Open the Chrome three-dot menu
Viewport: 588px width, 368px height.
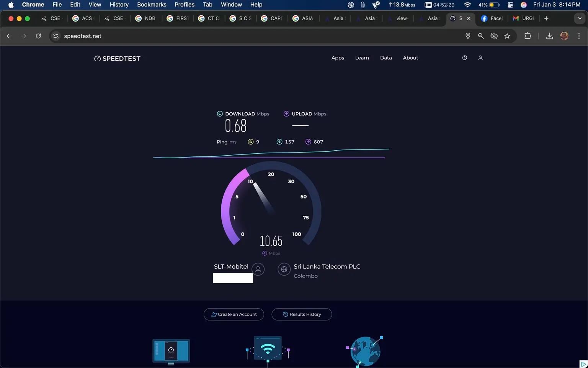coord(579,36)
